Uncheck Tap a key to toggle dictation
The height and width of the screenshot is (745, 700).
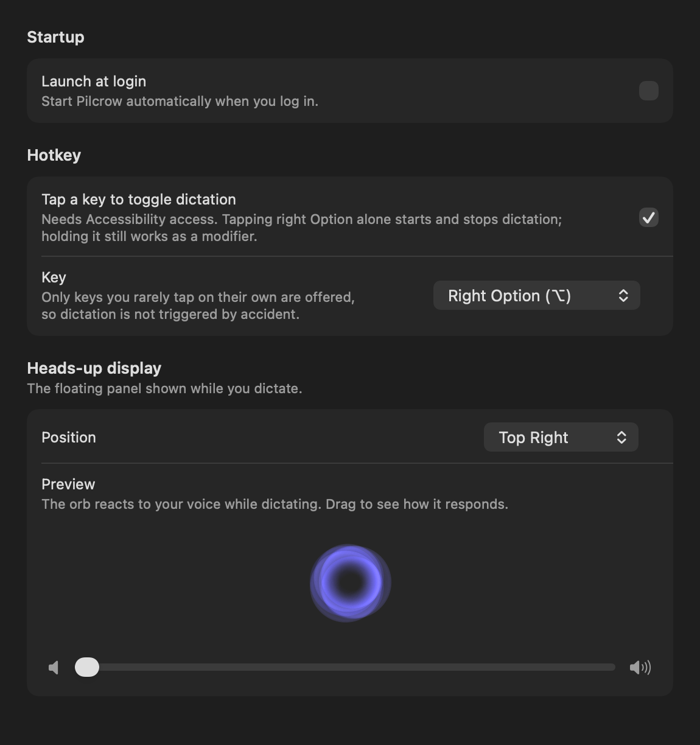click(649, 217)
